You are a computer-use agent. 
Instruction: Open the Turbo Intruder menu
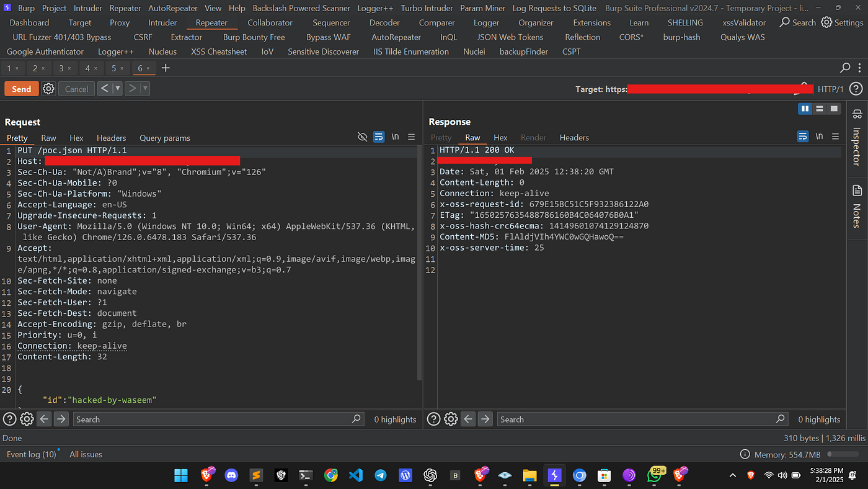[x=427, y=8]
